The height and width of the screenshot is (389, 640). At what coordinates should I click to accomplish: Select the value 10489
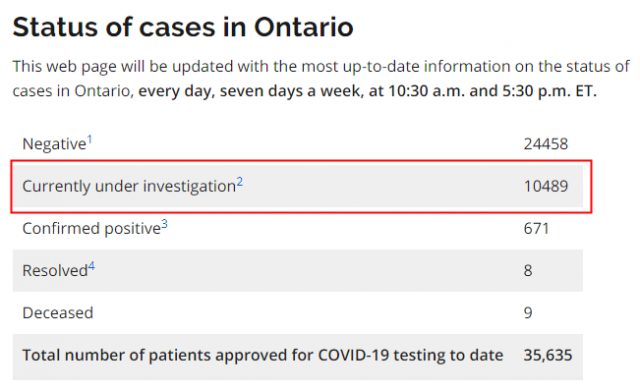(x=546, y=187)
